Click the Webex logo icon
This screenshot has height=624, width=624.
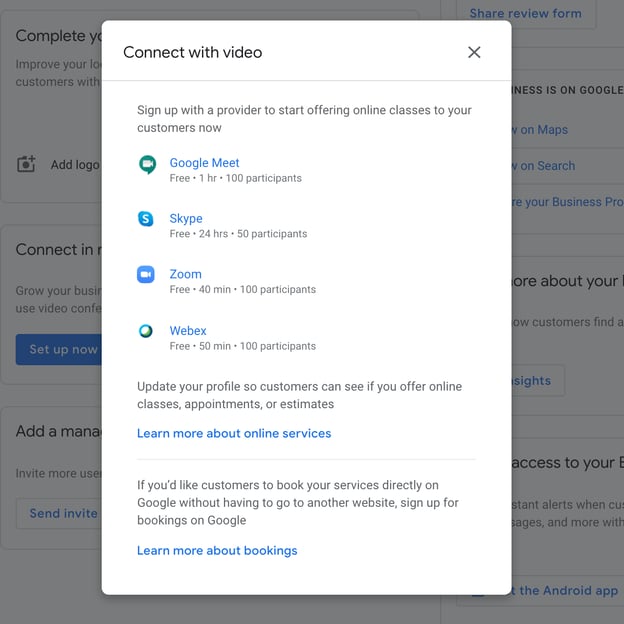[x=146, y=331]
